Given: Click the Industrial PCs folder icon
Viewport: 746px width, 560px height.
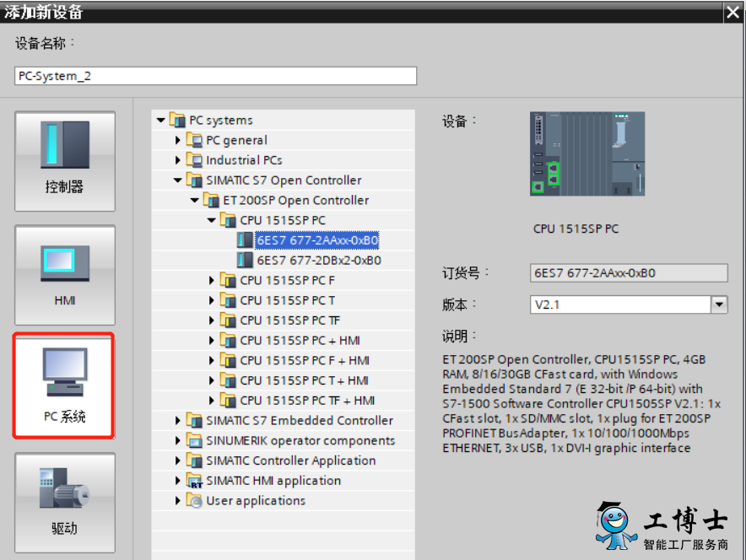Looking at the screenshot, I should point(194,159).
